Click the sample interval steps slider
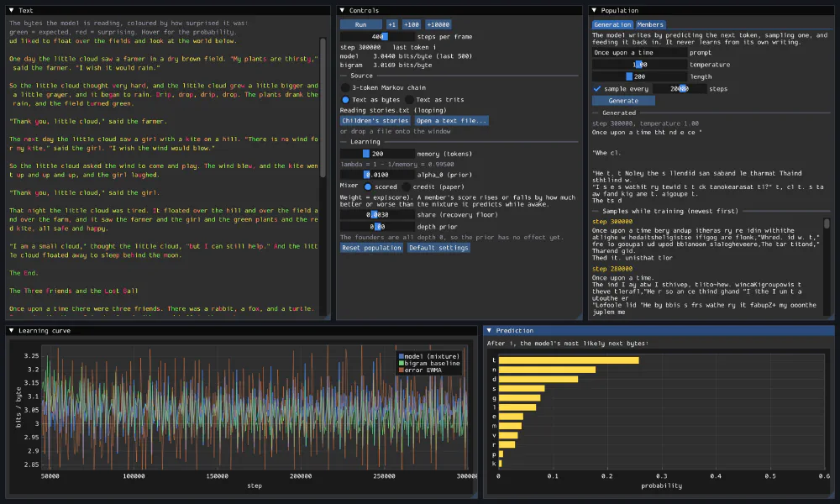840x504 pixels. (680, 89)
